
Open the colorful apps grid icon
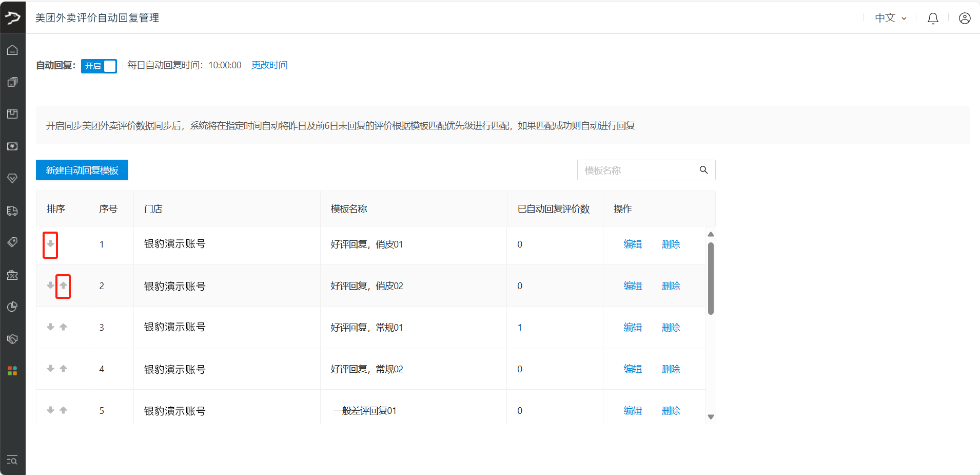point(12,371)
